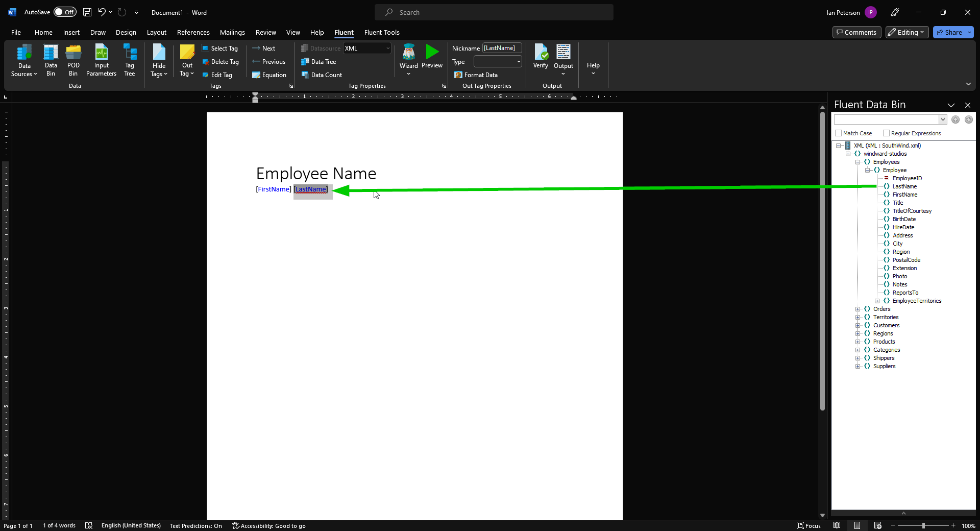Viewport: 980px width, 531px height.
Task: Enable the Match Case checkbox
Action: tap(838, 133)
